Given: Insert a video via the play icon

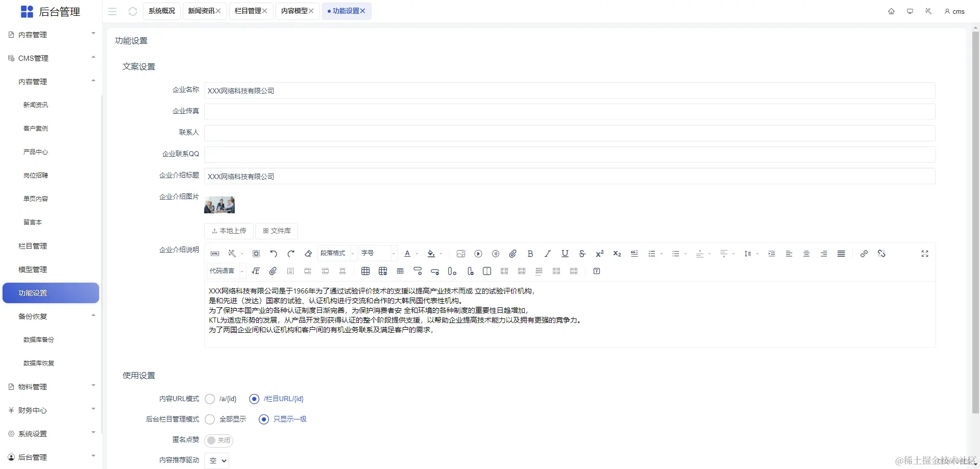Looking at the screenshot, I should 478,254.
